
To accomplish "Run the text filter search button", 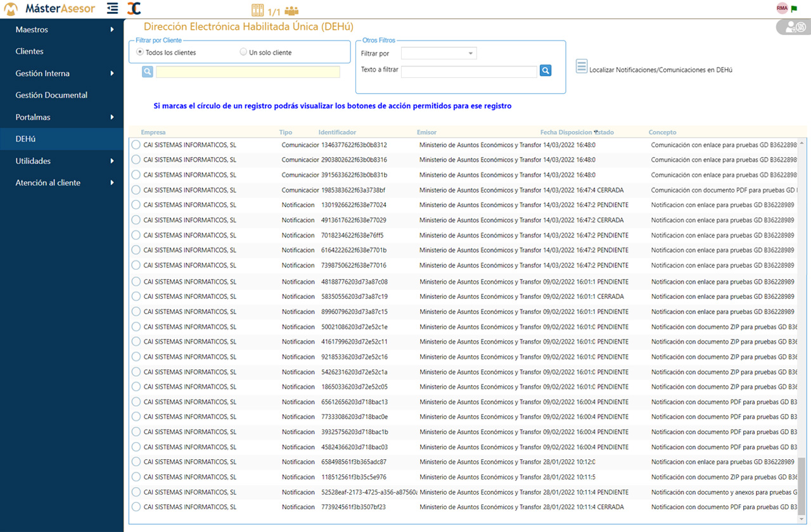I will (x=546, y=71).
